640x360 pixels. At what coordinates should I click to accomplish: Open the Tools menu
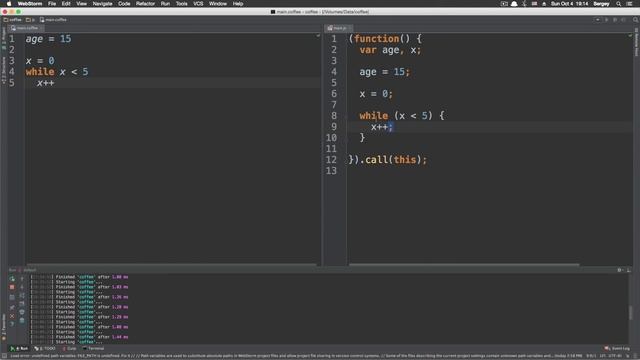(x=182, y=4)
